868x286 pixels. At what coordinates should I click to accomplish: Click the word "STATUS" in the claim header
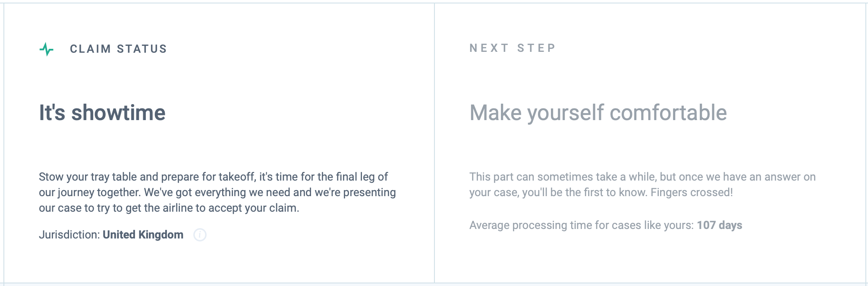(142, 49)
